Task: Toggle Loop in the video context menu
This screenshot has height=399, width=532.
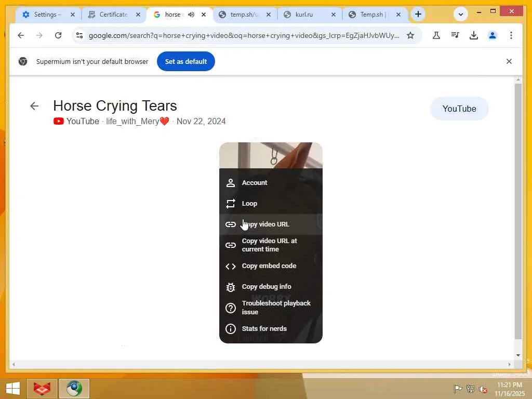Action: pyautogui.click(x=271, y=204)
